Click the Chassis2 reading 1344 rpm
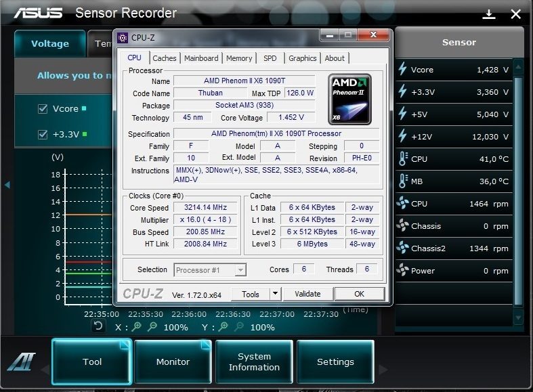 pyautogui.click(x=489, y=248)
